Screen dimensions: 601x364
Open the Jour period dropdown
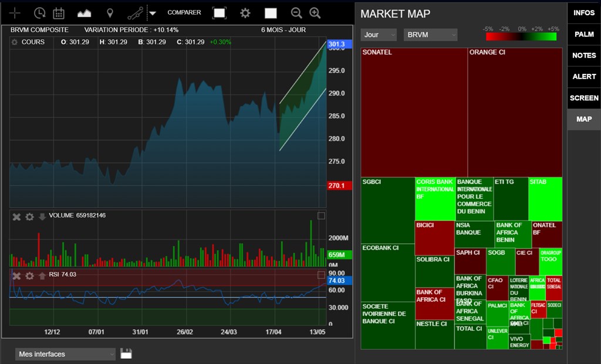tap(379, 35)
